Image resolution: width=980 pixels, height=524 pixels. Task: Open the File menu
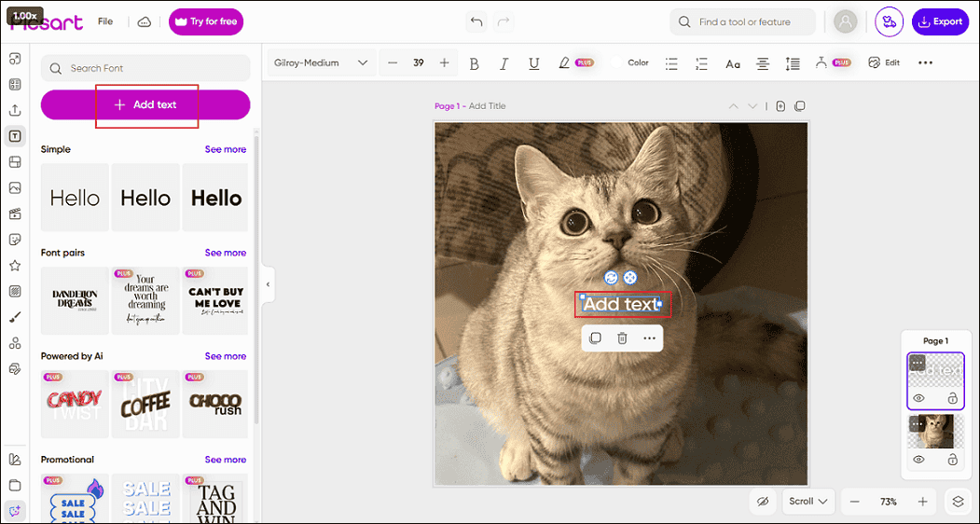[105, 21]
